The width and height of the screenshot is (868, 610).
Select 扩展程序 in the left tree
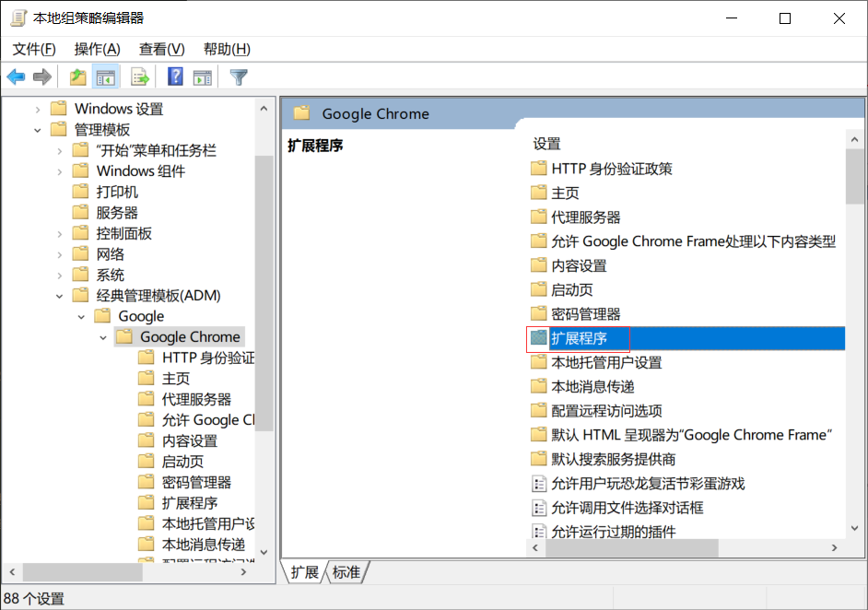[x=189, y=502]
